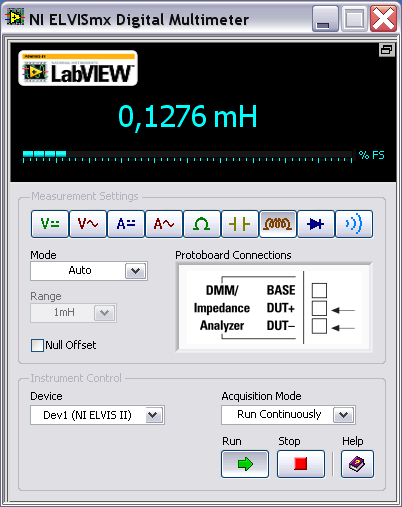
Task: Select DC Current measurement mode
Action: tap(126, 224)
